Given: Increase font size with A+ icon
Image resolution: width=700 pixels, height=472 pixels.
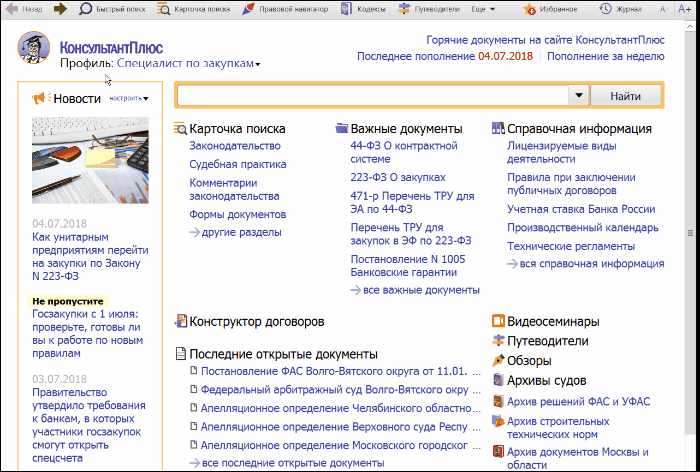Looking at the screenshot, I should click(x=684, y=9).
